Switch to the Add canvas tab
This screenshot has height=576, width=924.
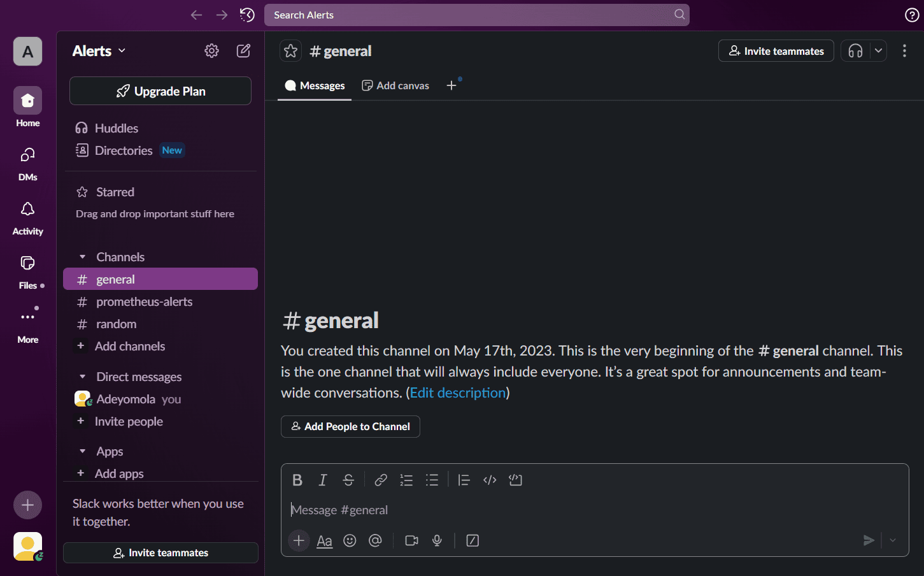point(395,85)
